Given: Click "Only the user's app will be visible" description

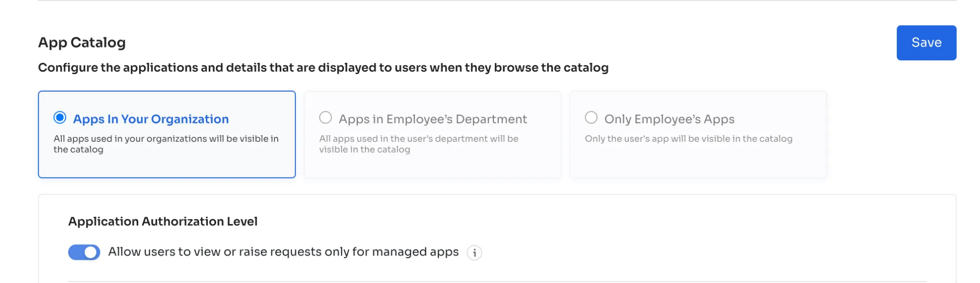Looking at the screenshot, I should pos(688,139).
